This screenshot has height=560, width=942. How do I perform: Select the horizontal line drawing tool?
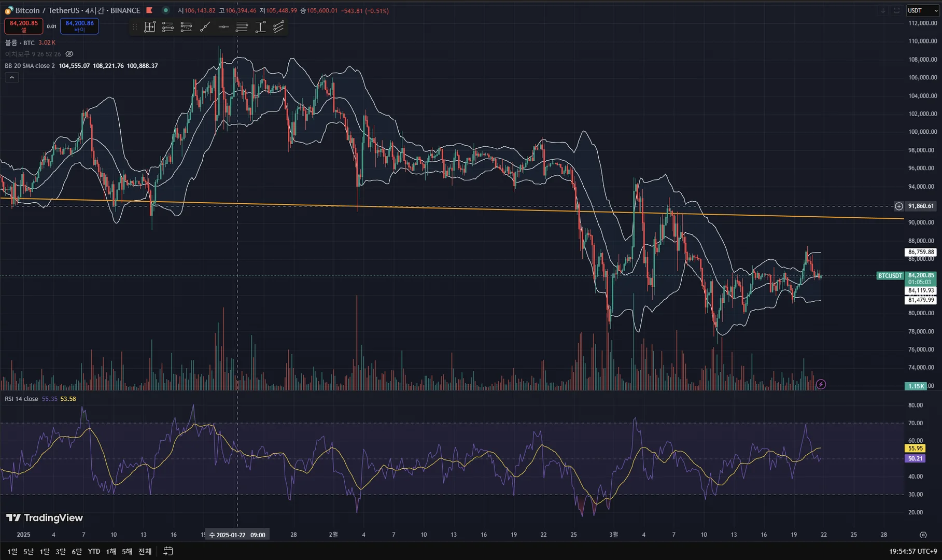tap(223, 27)
